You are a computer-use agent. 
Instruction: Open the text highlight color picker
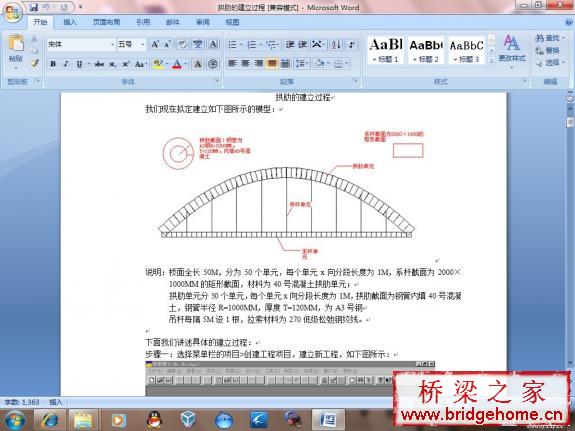pos(167,64)
